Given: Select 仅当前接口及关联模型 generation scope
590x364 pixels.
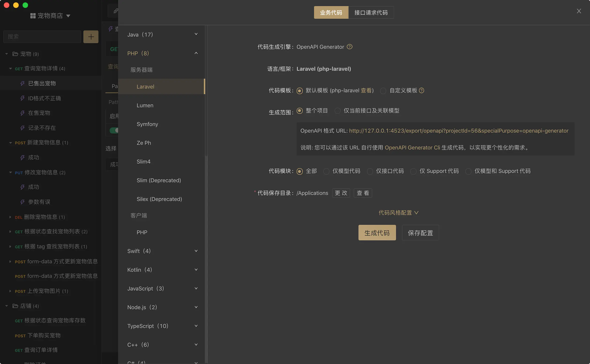Looking at the screenshot, I should (x=337, y=111).
